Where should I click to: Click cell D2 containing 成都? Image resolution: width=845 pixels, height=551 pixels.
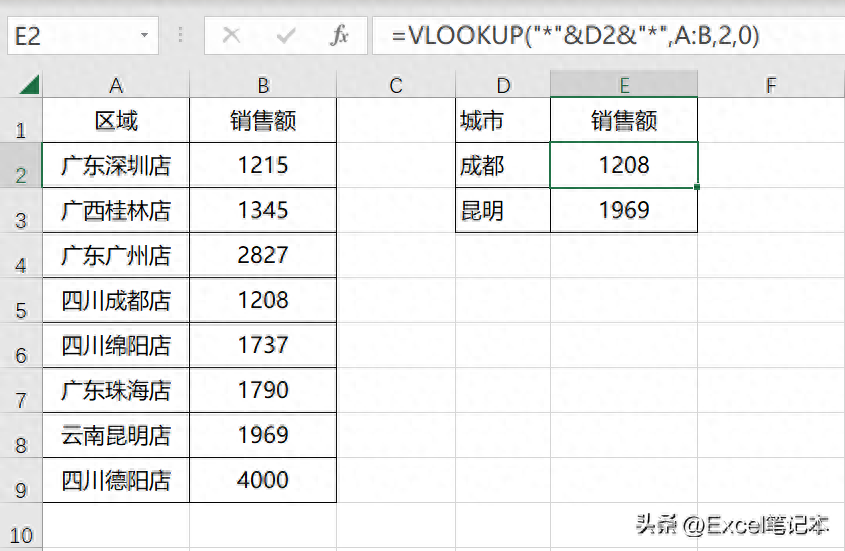(503, 166)
